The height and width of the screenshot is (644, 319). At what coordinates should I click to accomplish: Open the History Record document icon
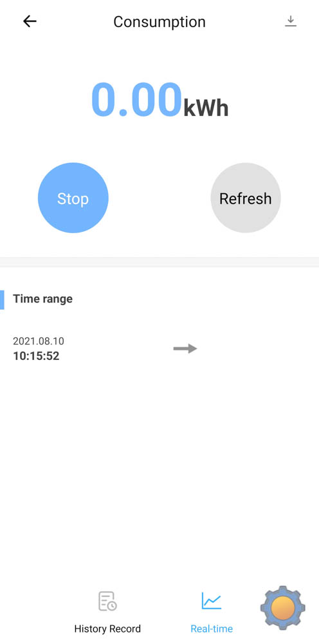point(107,601)
